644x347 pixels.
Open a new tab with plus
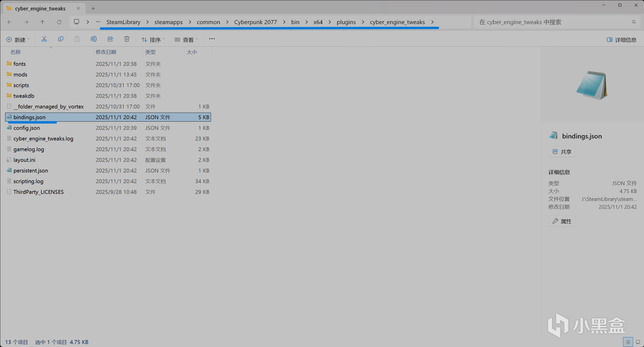tap(93, 9)
